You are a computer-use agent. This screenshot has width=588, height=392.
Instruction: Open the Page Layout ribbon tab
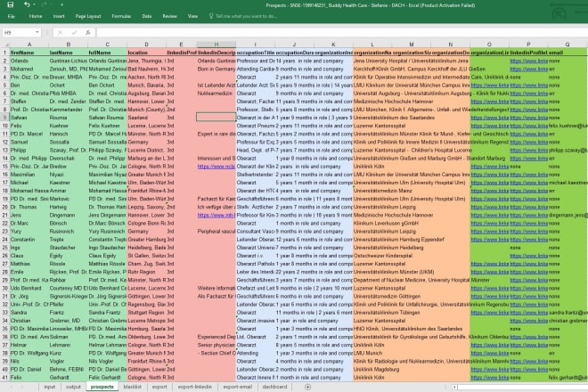point(88,16)
